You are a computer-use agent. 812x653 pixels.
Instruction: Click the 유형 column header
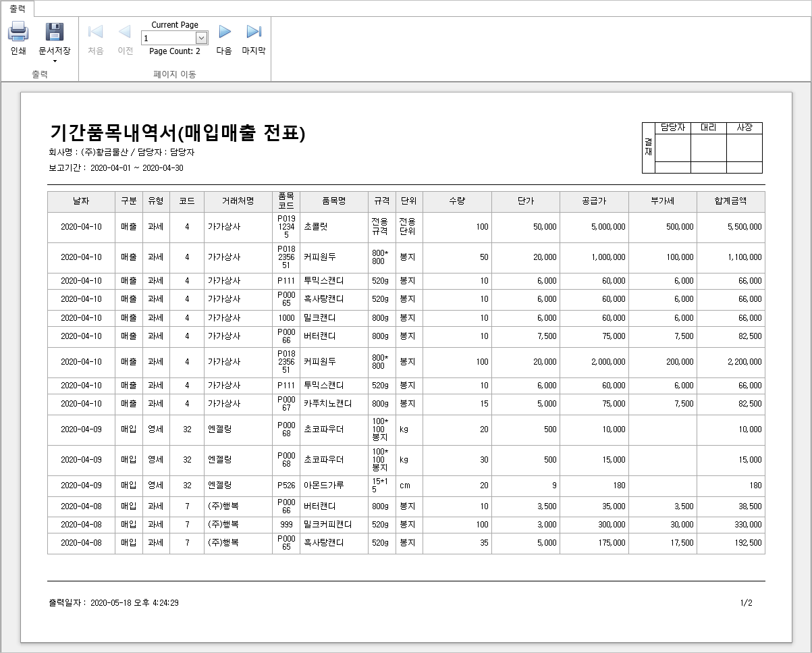click(156, 201)
